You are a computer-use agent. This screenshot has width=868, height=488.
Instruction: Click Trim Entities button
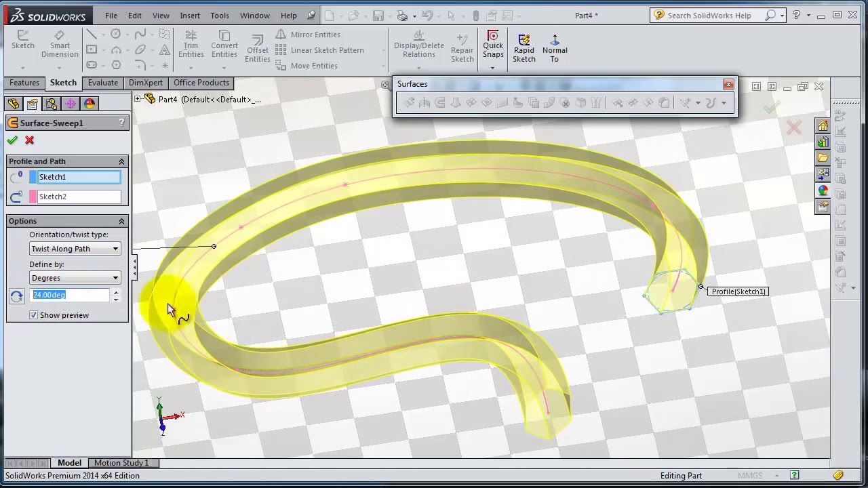pos(191,45)
